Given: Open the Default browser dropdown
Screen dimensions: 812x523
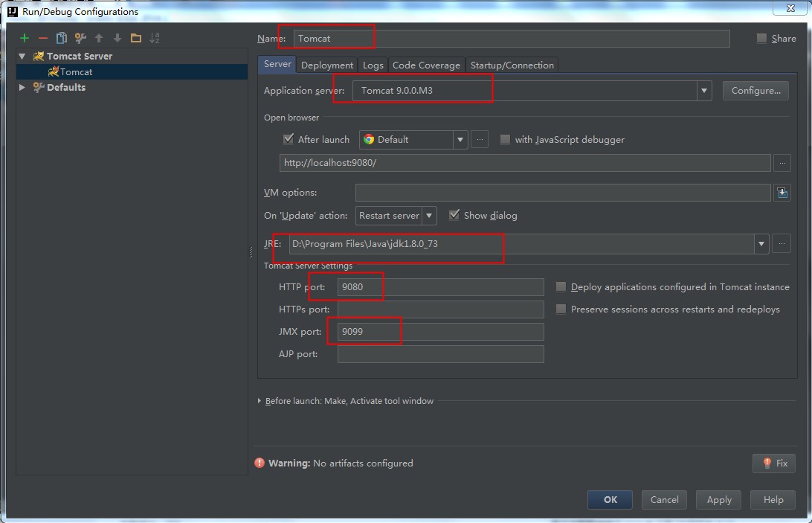Looking at the screenshot, I should (x=460, y=139).
